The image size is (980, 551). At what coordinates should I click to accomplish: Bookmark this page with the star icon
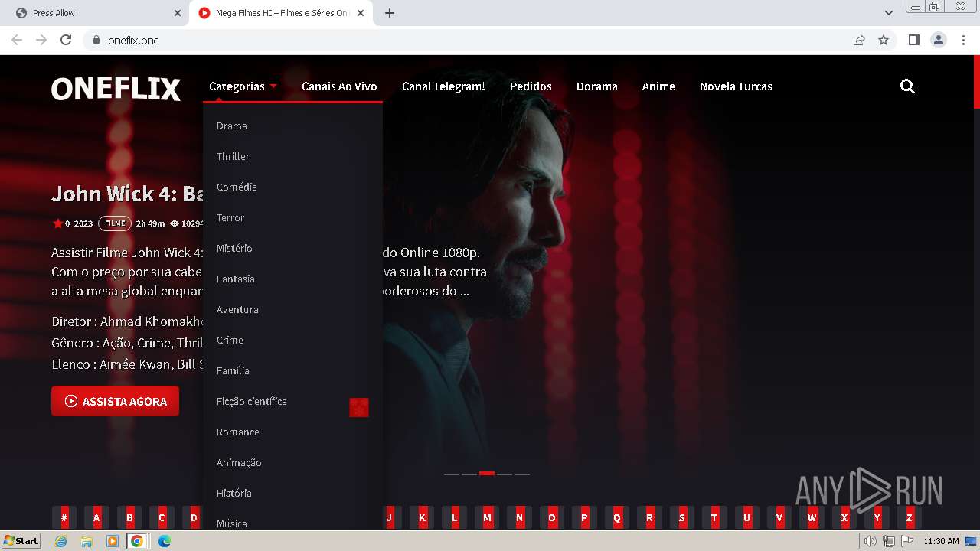point(884,40)
